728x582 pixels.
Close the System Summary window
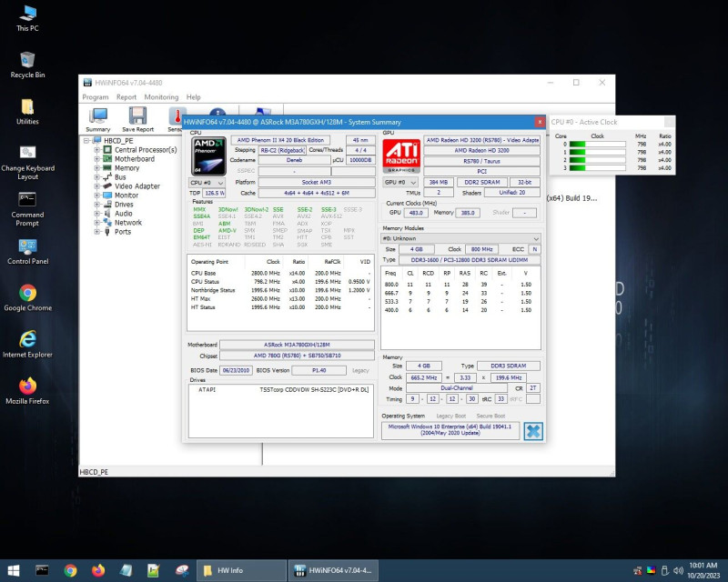click(x=540, y=122)
